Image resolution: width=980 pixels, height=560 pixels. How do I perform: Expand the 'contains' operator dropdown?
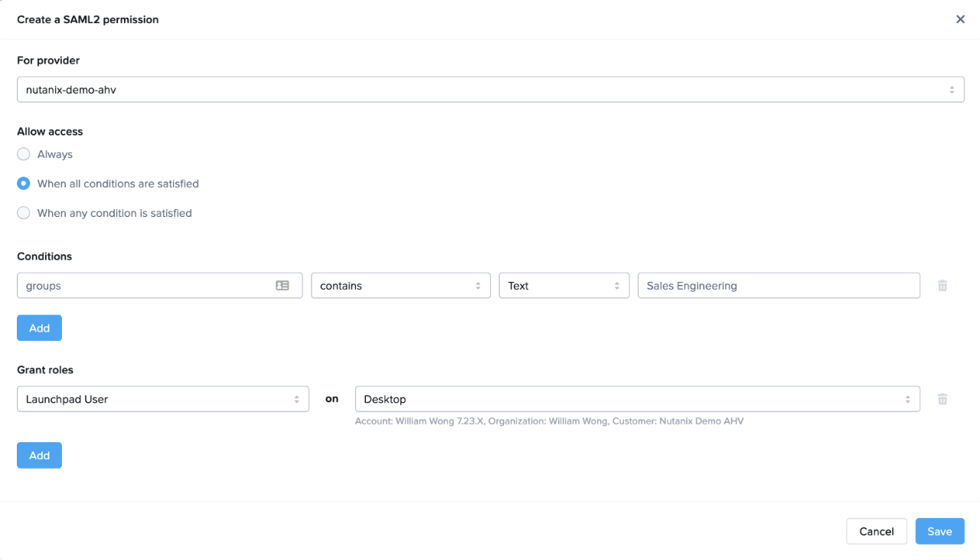[x=400, y=286]
